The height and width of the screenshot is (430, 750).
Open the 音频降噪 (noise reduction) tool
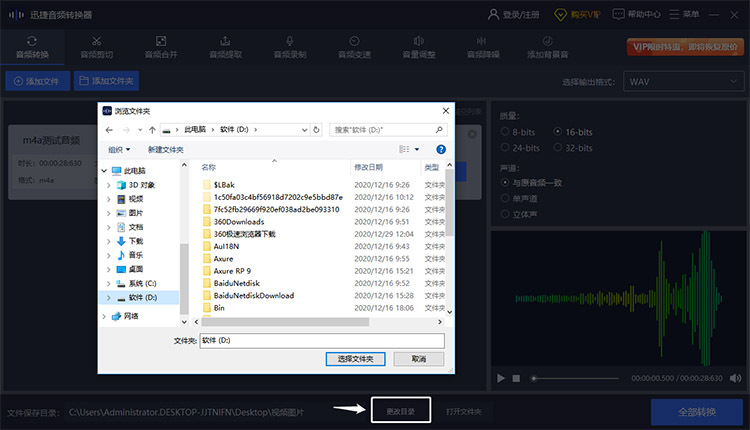(x=483, y=47)
